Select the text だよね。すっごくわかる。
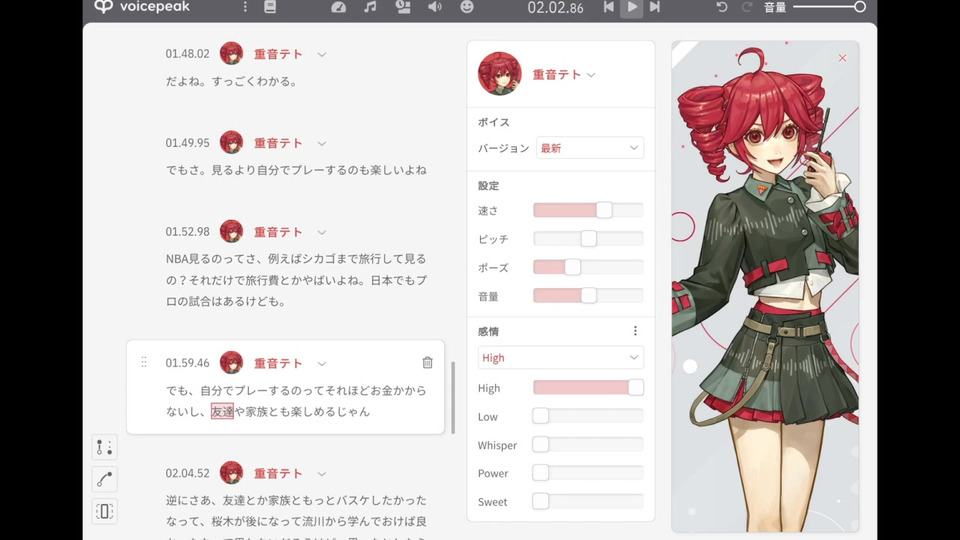 click(x=231, y=81)
